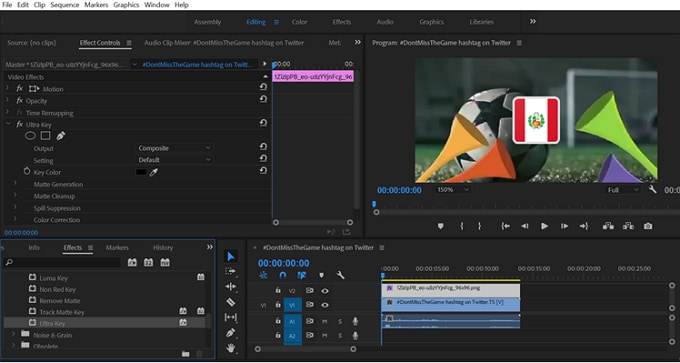This screenshot has height=363, width=680.
Task: Click the black Key Color swatch
Action: click(141, 172)
